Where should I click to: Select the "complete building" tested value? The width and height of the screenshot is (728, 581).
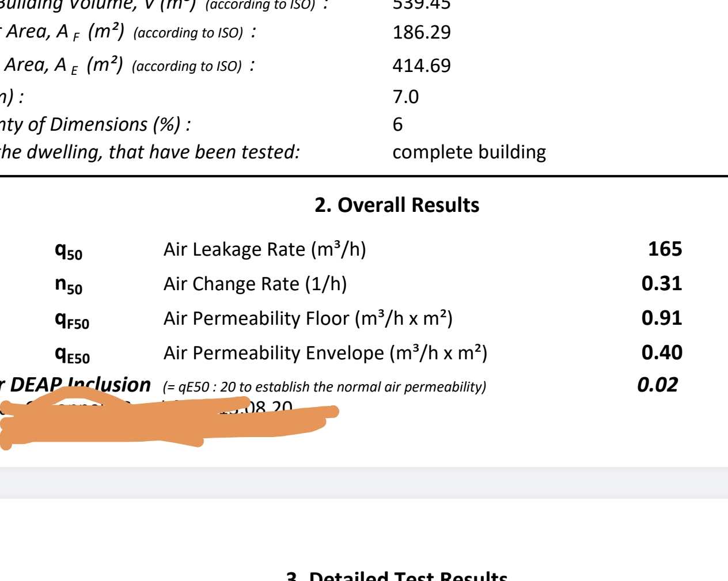(469, 152)
